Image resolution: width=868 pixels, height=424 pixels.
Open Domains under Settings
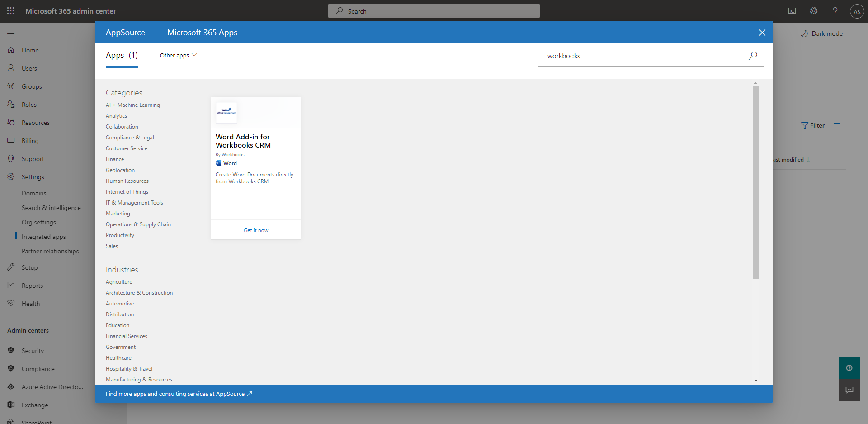click(x=34, y=193)
